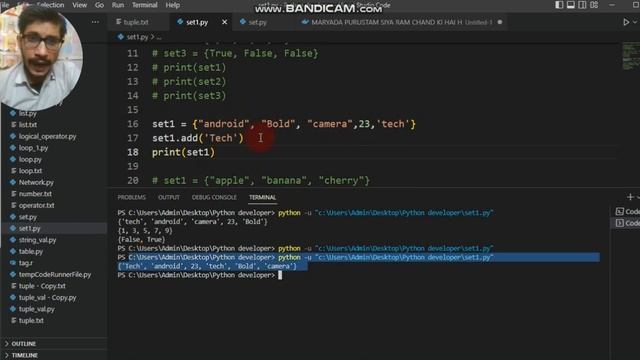Close the set1.py editor tab
The image size is (640, 360).
[x=224, y=22]
